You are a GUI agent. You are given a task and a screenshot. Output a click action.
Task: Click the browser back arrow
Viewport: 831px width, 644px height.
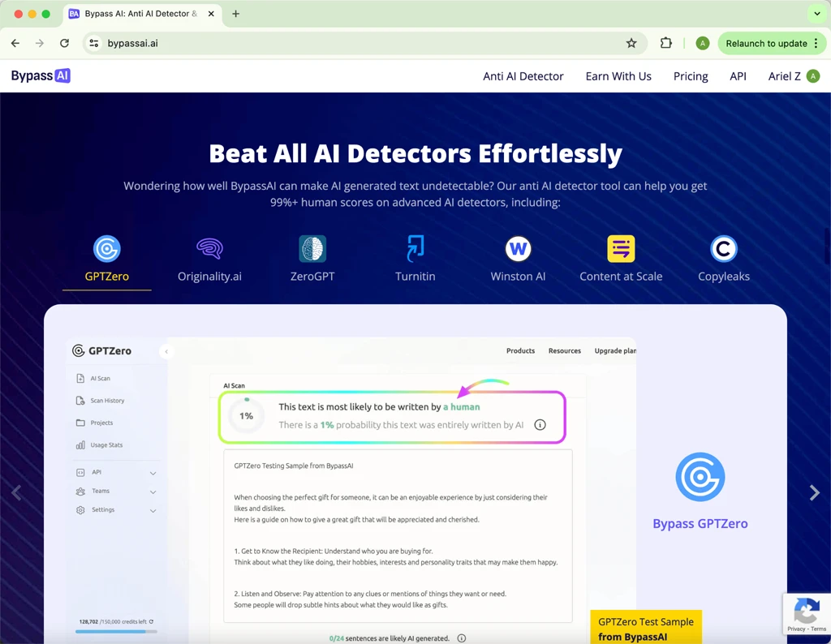[x=15, y=44]
